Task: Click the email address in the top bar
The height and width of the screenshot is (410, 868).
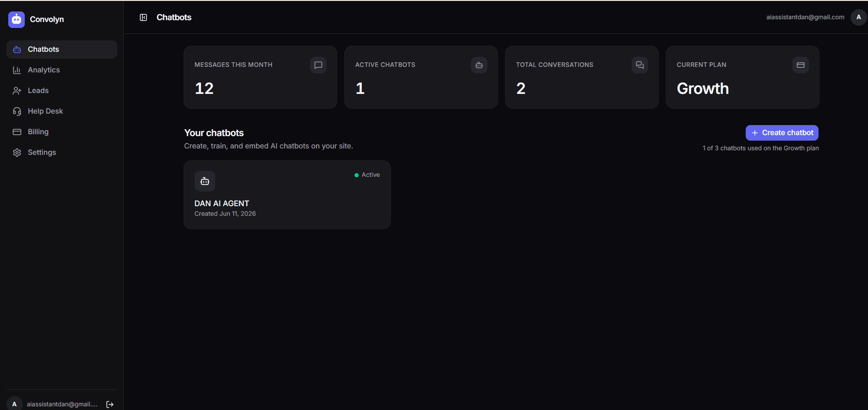Action: (x=805, y=17)
